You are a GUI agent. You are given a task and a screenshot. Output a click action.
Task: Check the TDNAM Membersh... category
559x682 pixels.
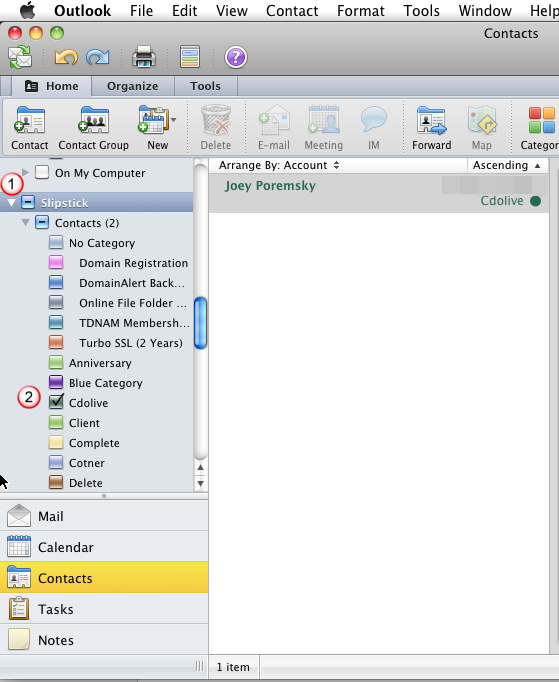click(x=56, y=322)
